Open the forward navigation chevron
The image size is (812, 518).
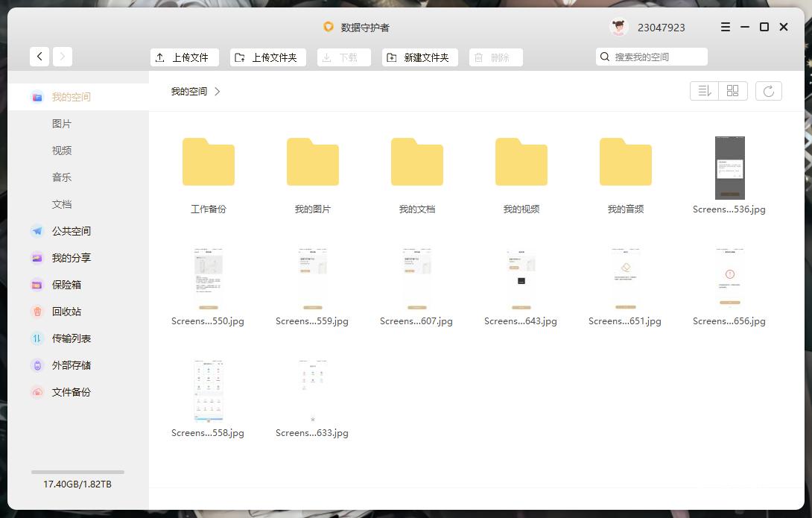click(x=62, y=56)
